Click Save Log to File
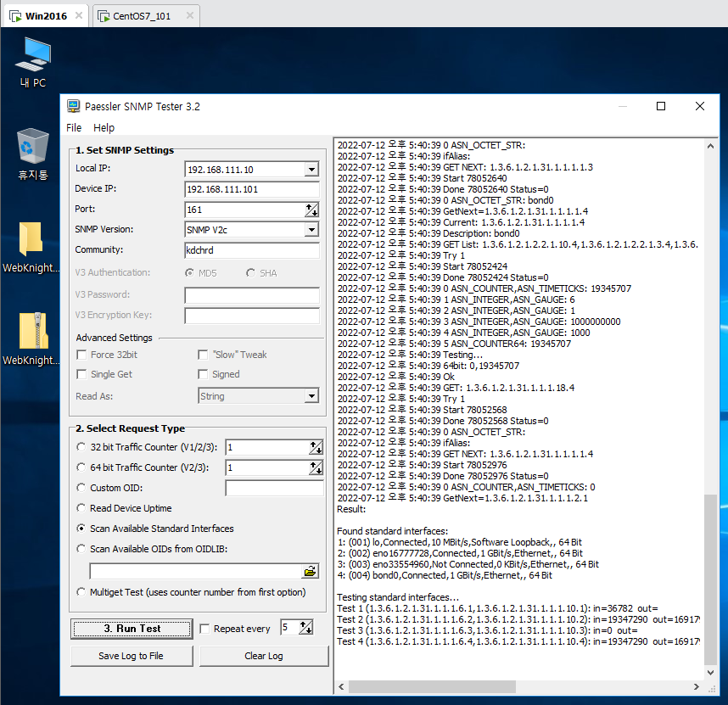The height and width of the screenshot is (705, 728). (x=132, y=656)
